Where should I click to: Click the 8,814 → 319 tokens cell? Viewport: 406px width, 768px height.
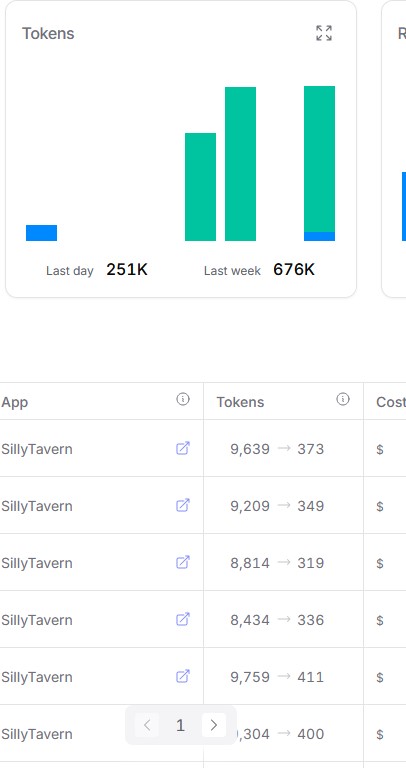pos(277,563)
